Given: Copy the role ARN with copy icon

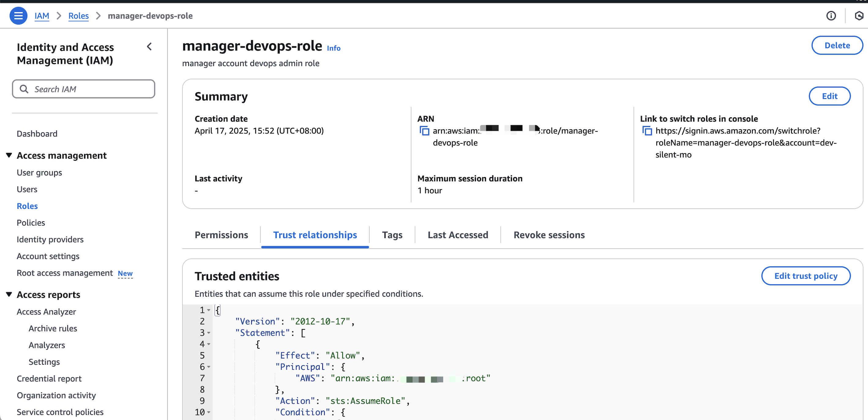Looking at the screenshot, I should 424,131.
